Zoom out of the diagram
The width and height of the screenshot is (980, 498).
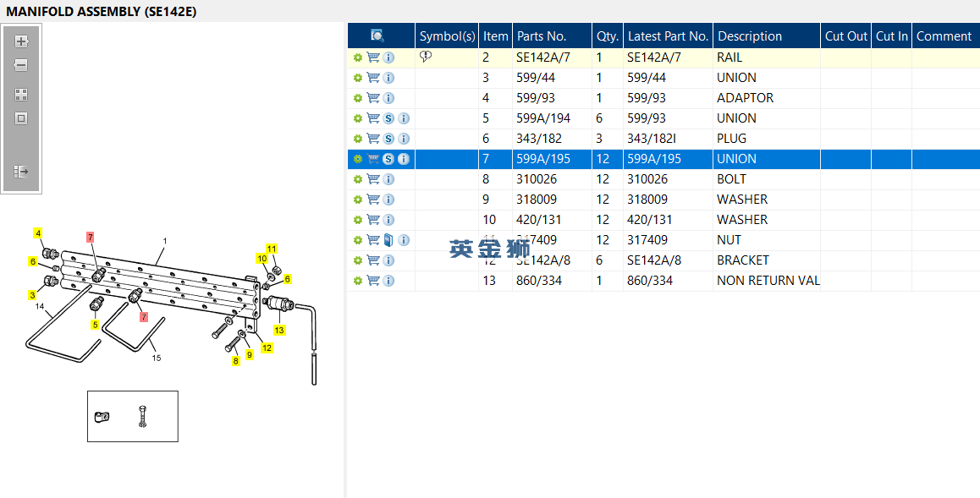point(21,65)
